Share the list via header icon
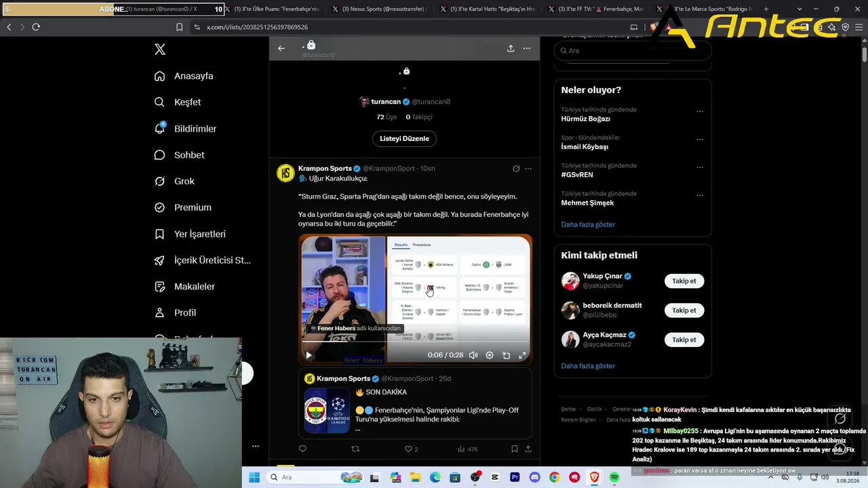 tap(511, 48)
